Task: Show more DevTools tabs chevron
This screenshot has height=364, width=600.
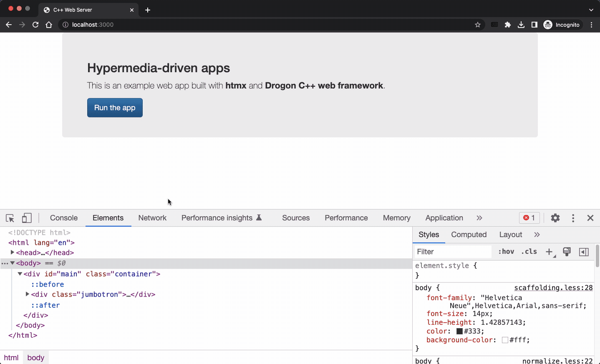Action: point(479,218)
